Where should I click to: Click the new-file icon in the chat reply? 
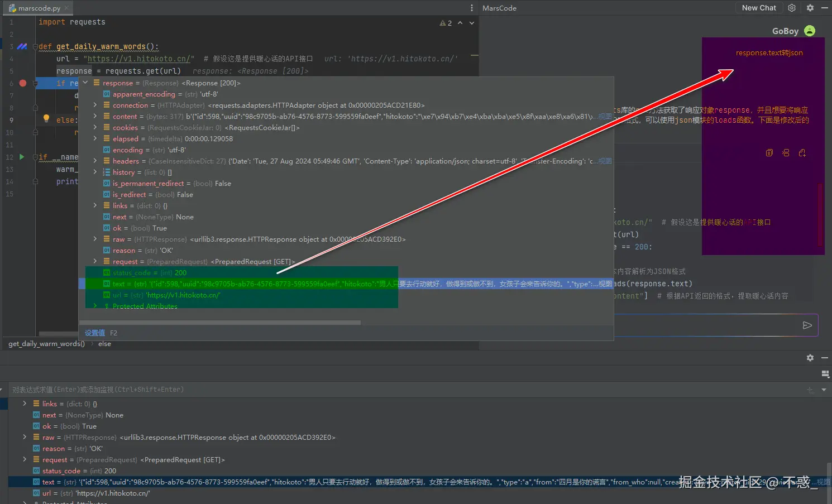coord(802,152)
